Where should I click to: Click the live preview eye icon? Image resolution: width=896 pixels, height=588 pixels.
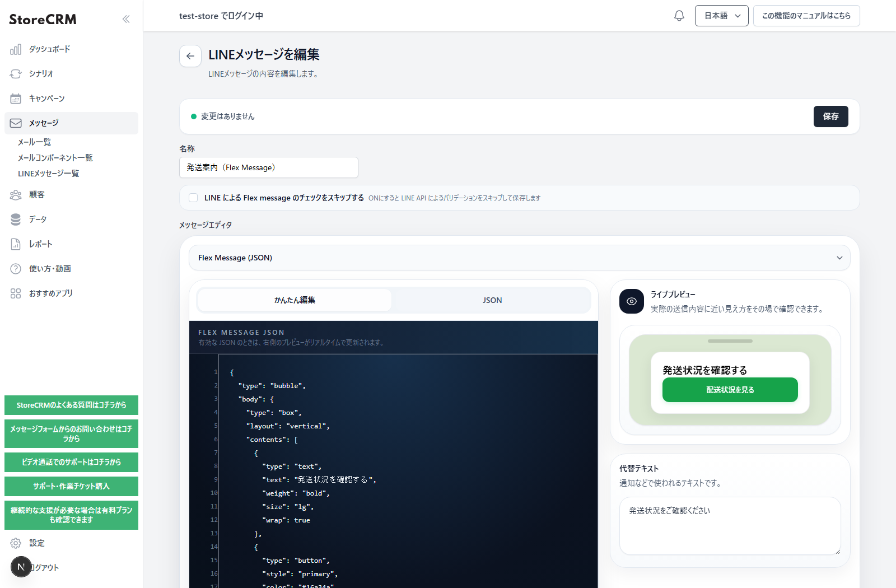click(x=632, y=301)
